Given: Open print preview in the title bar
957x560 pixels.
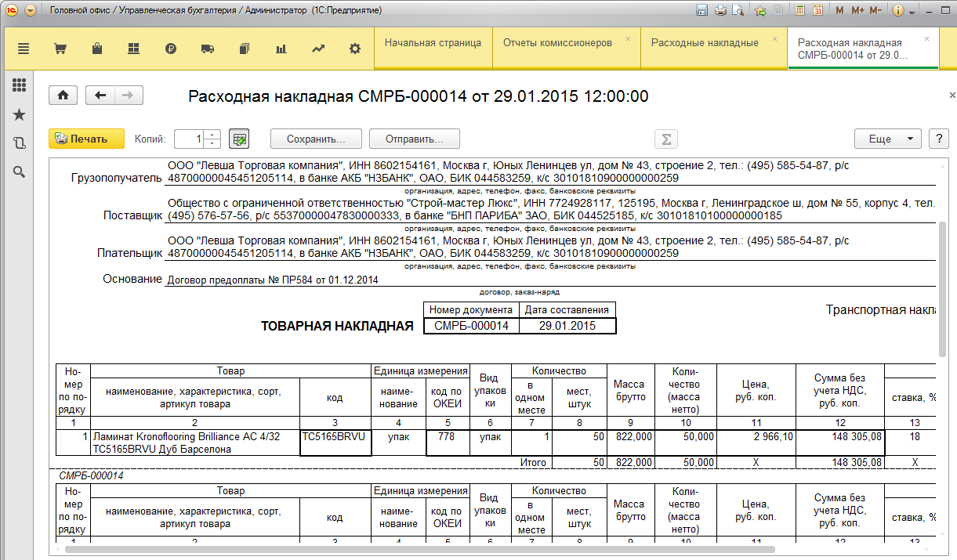Looking at the screenshot, I should click(x=737, y=10).
